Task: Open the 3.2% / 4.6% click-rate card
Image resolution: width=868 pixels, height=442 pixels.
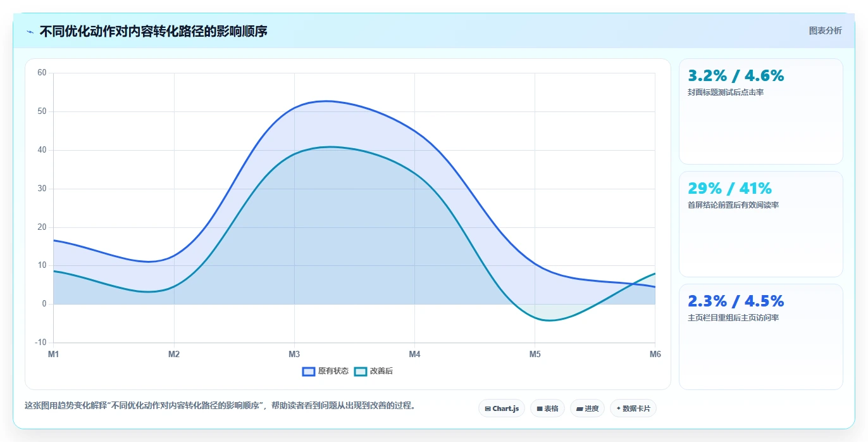Action: point(760,111)
